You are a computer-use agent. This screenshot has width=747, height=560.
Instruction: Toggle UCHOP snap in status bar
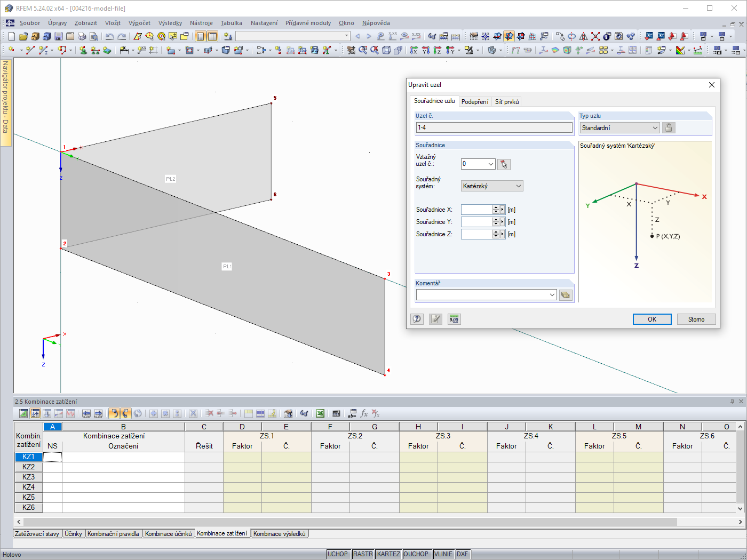[x=338, y=554]
